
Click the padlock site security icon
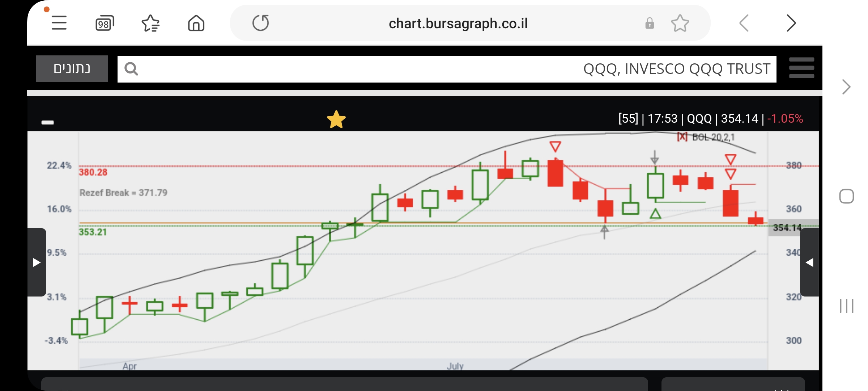(650, 24)
